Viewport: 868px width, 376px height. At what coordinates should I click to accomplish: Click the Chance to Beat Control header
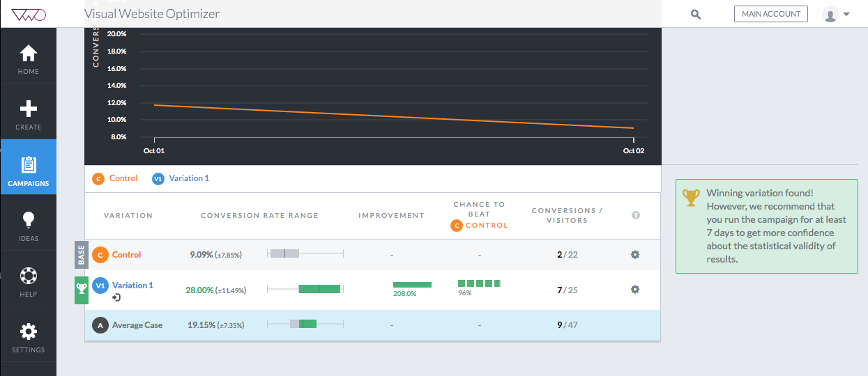[x=479, y=215]
